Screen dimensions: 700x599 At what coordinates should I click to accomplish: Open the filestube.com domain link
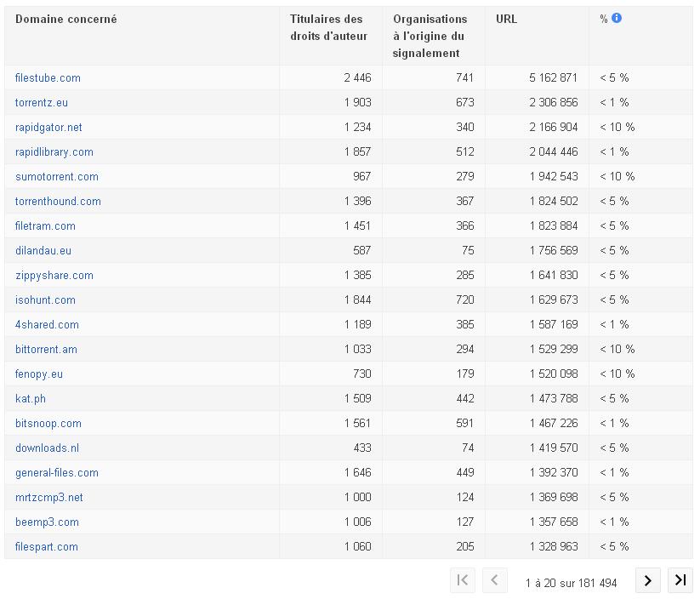coord(48,78)
